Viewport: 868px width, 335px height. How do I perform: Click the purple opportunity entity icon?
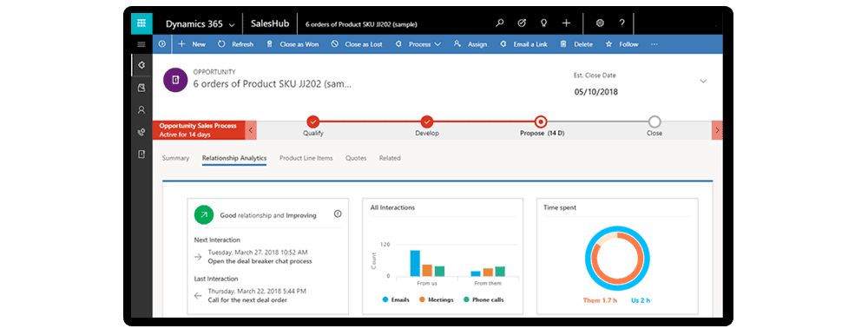175,80
